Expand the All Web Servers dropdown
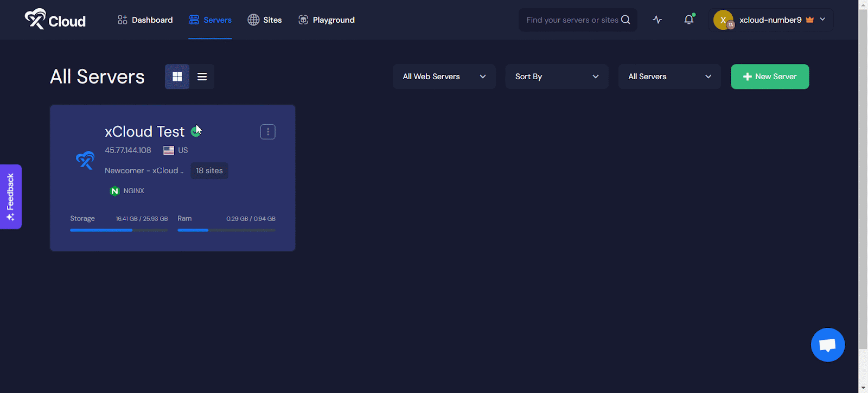The width and height of the screenshot is (868, 393). pyautogui.click(x=444, y=77)
